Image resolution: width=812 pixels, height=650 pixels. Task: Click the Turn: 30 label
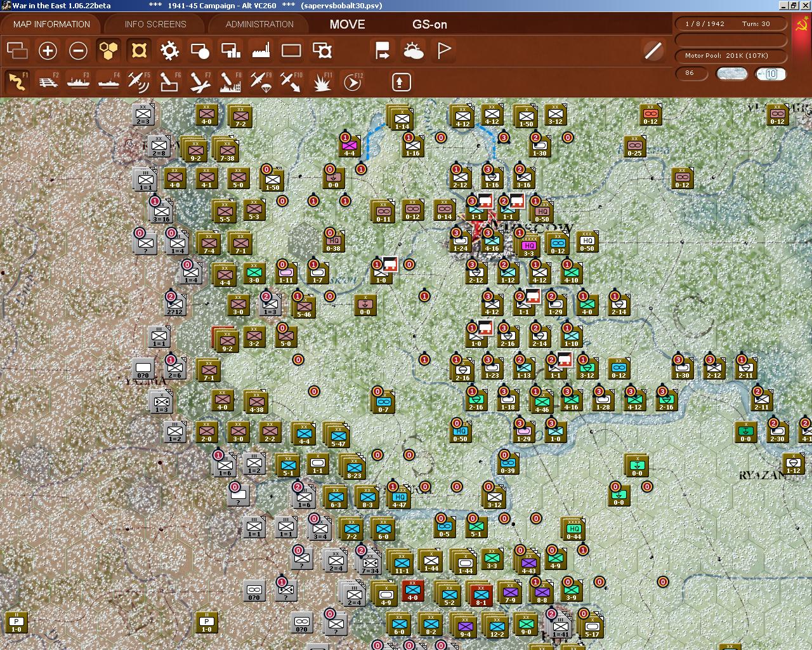[x=756, y=23]
